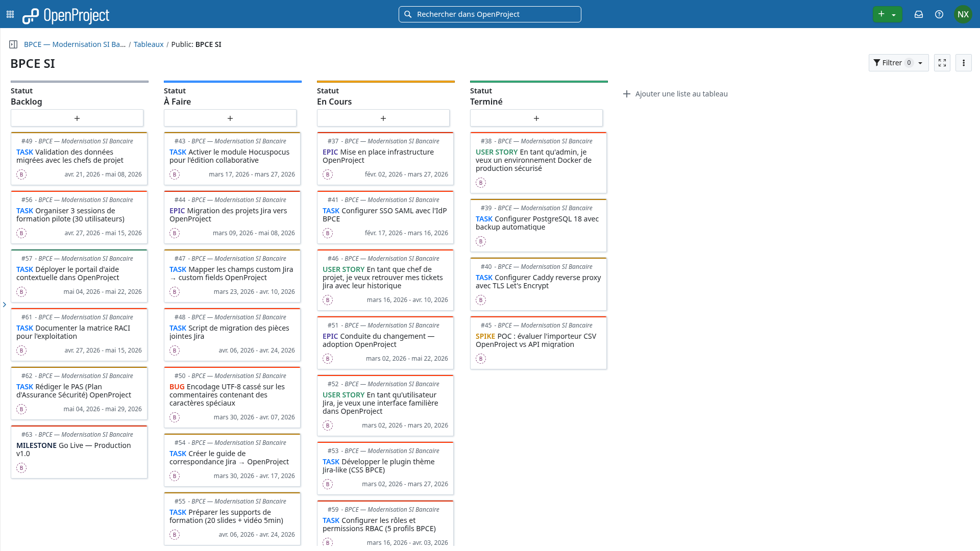Click the OpenProject search field
Viewport: 980px width, 551px height.
click(489, 14)
